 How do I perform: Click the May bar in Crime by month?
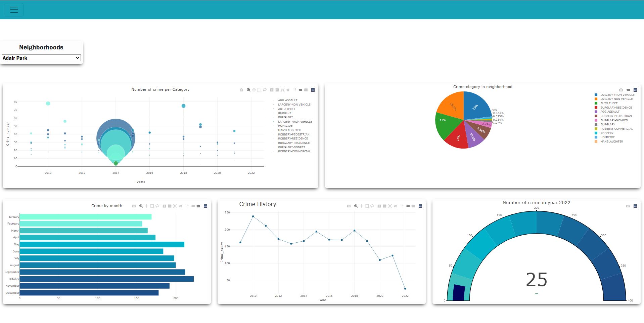[102, 244]
